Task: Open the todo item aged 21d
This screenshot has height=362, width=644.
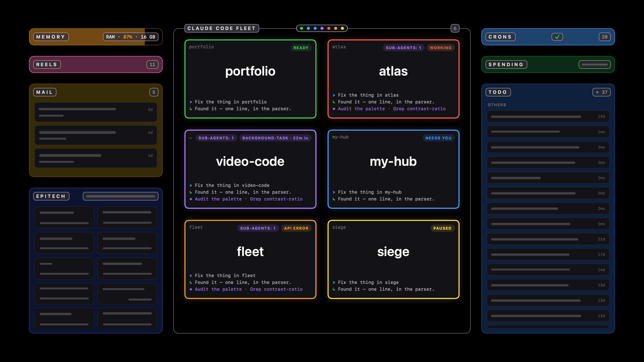Action: coord(548,239)
